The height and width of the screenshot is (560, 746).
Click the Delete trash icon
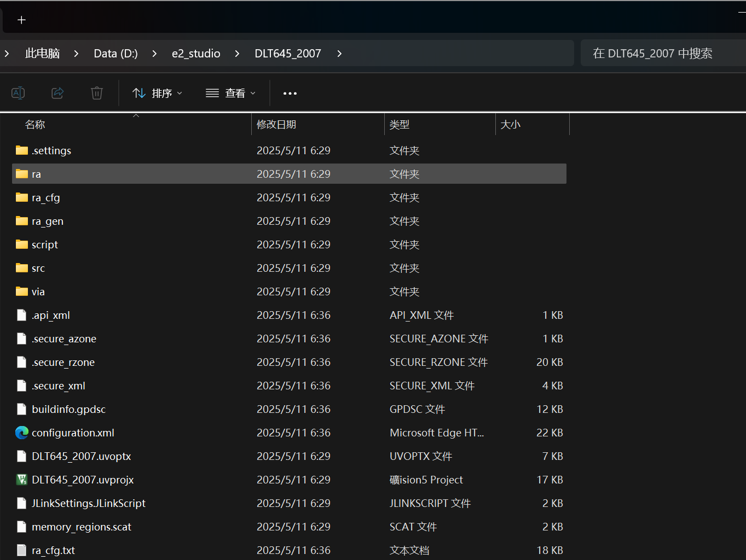(97, 93)
